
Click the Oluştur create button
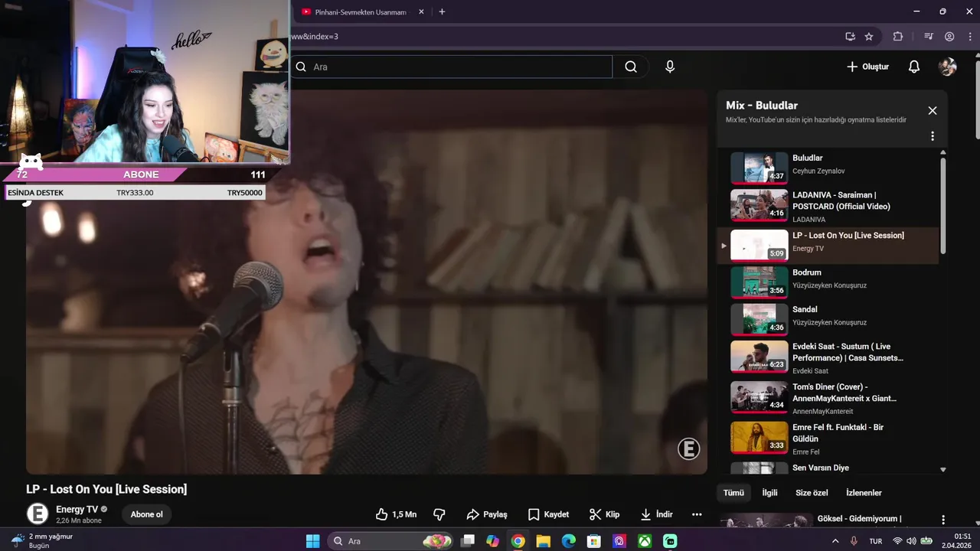pos(868,67)
